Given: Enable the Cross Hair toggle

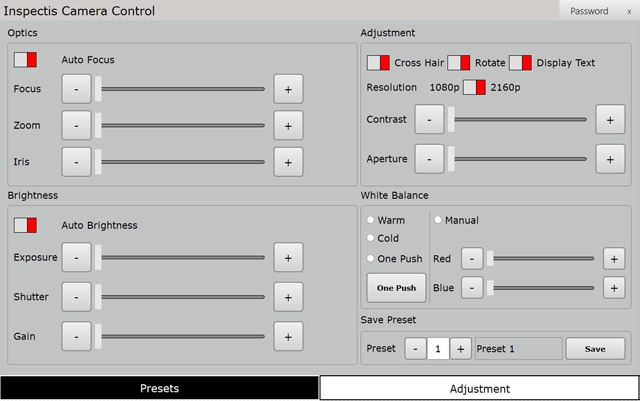Looking at the screenshot, I should click(378, 62).
